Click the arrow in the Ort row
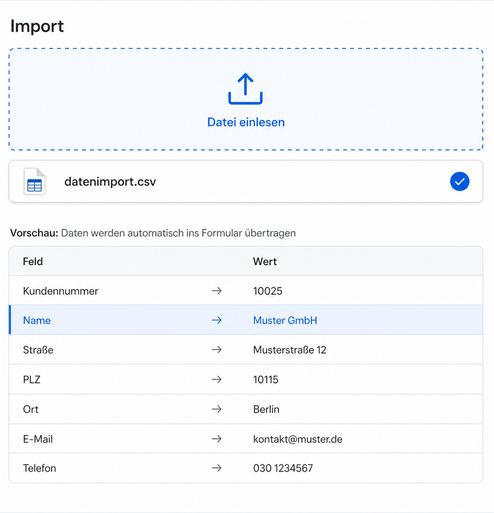494x513 pixels. pyautogui.click(x=217, y=409)
